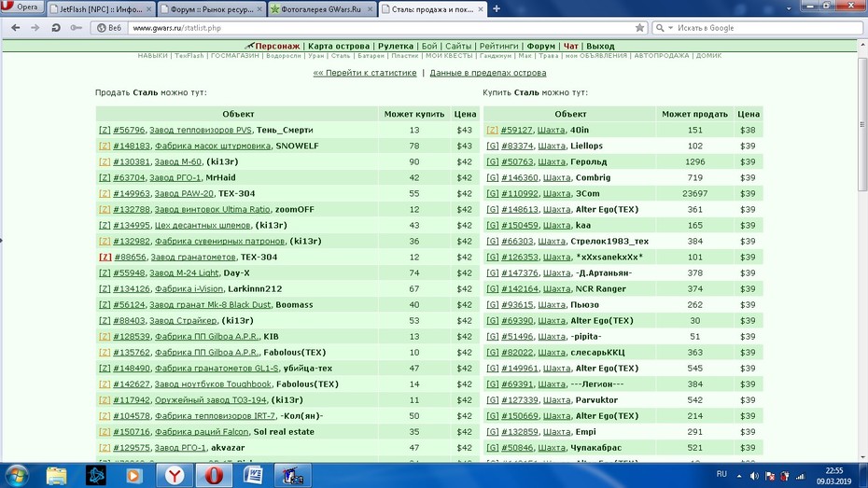Open Microsoft Word from taskbar

coord(253,476)
